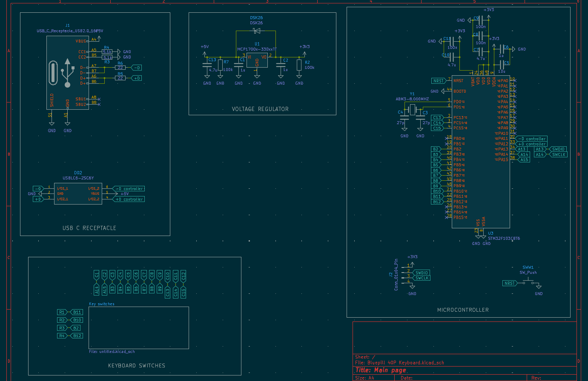Select the 'Title: Main page' title block text
588x381 pixels.
(381, 370)
